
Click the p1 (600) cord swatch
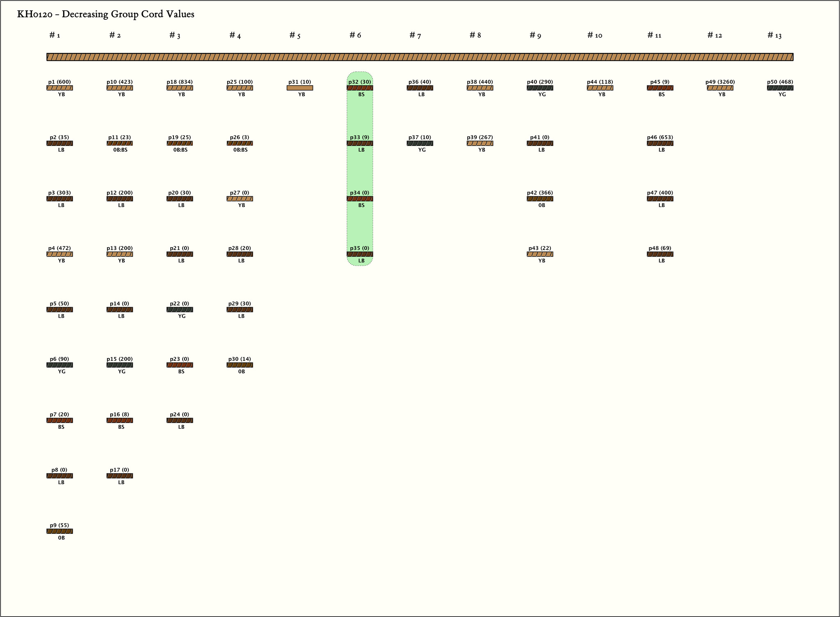point(59,88)
